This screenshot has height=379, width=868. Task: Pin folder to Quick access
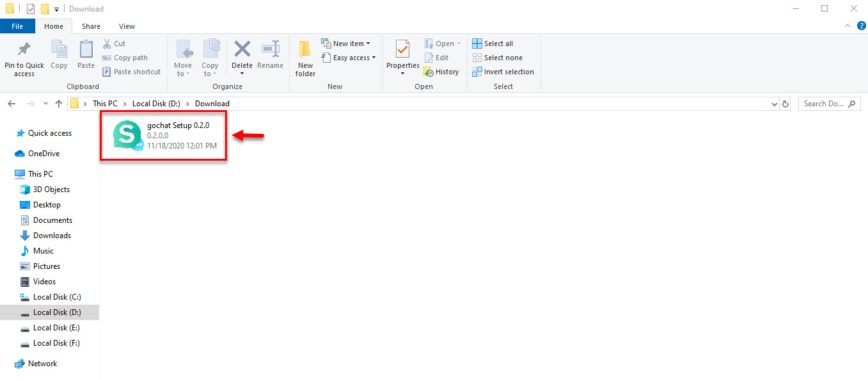point(24,59)
